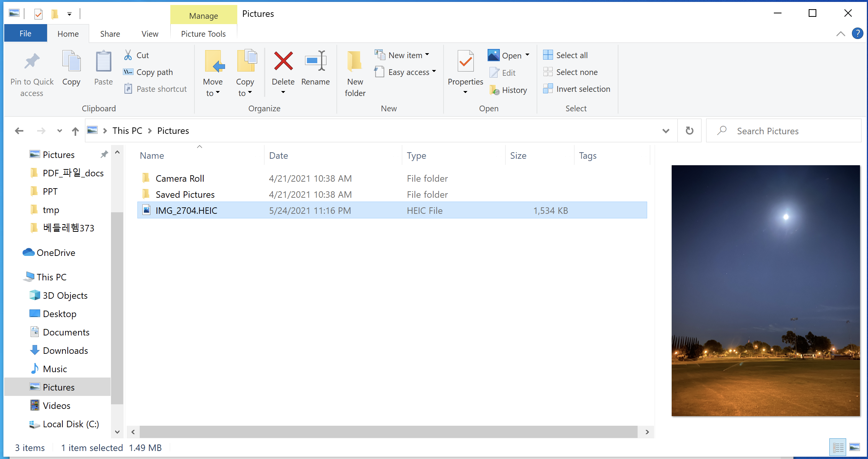The height and width of the screenshot is (459, 868).
Task: Click the Delete red X icon
Action: click(x=283, y=61)
